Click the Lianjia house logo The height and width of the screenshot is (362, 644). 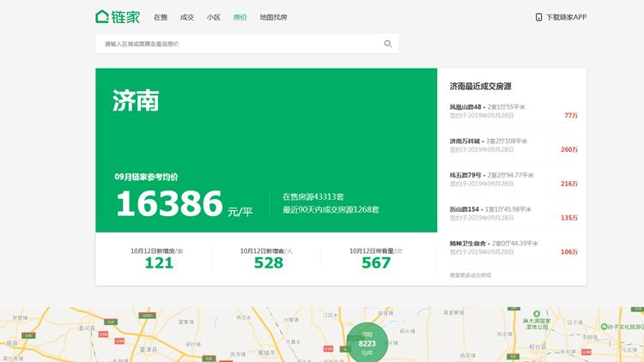[118, 17]
